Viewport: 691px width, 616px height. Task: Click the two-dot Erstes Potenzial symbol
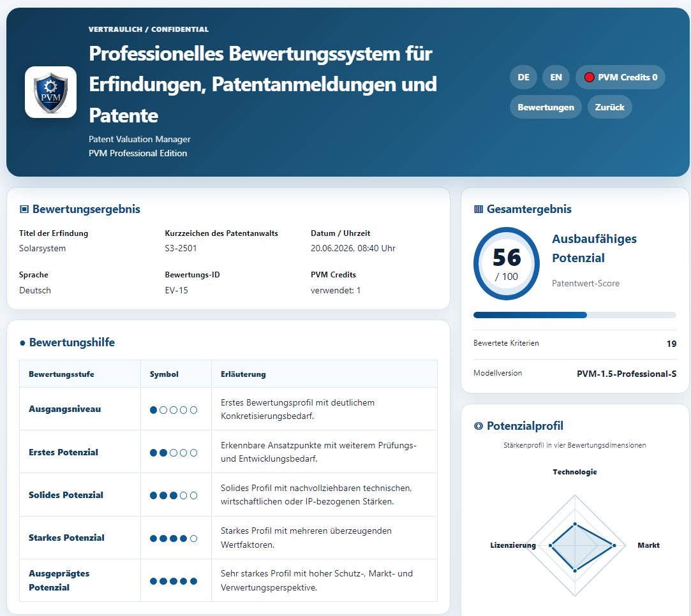(174, 453)
